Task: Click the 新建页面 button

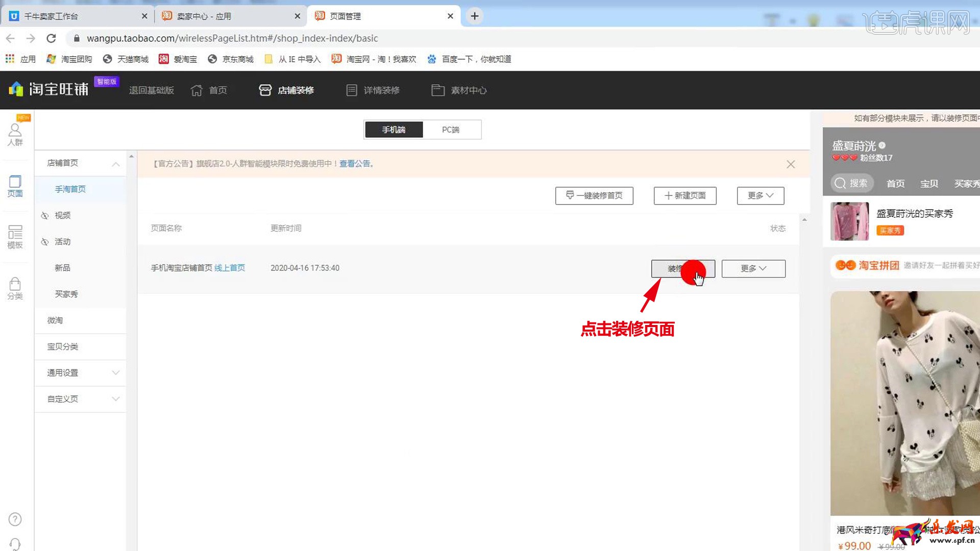Action: [x=685, y=196]
